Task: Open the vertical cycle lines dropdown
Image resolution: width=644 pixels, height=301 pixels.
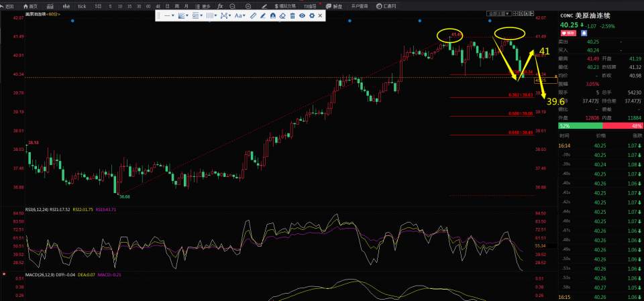Action: [x=211, y=15]
